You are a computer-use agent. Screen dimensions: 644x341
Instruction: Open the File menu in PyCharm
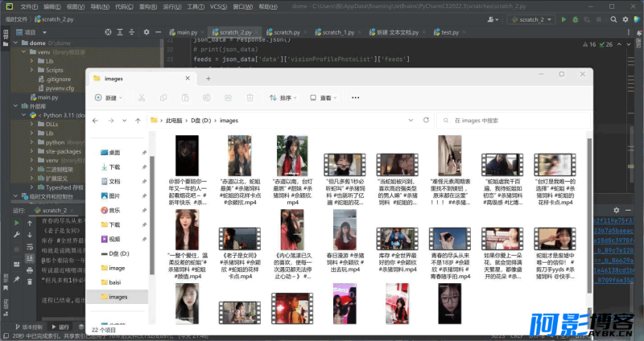click(29, 6)
